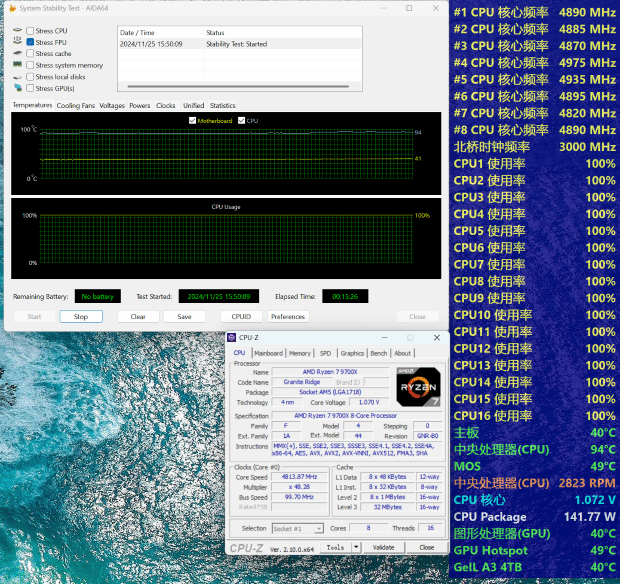The image size is (620, 584).
Task: Select the Stability Test: Started log row
Action: [x=240, y=44]
